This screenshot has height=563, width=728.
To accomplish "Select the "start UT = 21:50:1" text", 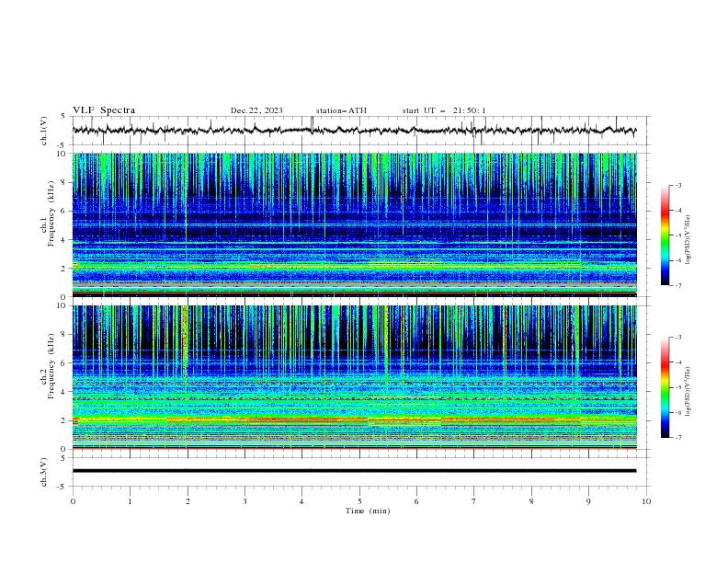I will coord(444,110).
